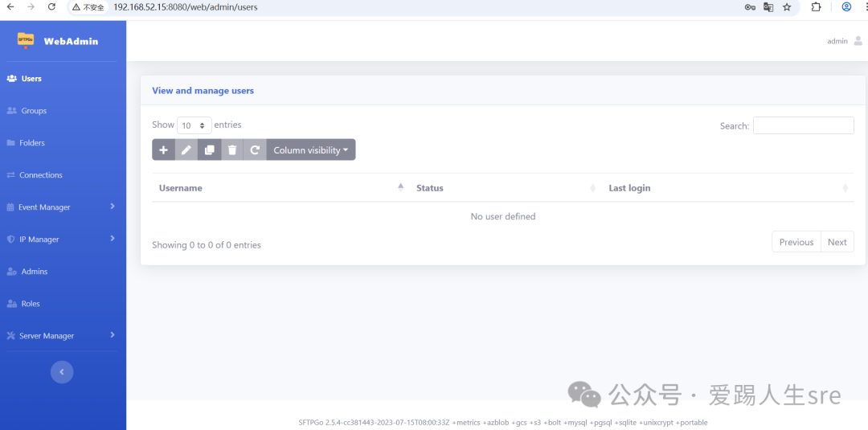Bookmark this page with the star icon
This screenshot has height=430, width=868.
787,7
